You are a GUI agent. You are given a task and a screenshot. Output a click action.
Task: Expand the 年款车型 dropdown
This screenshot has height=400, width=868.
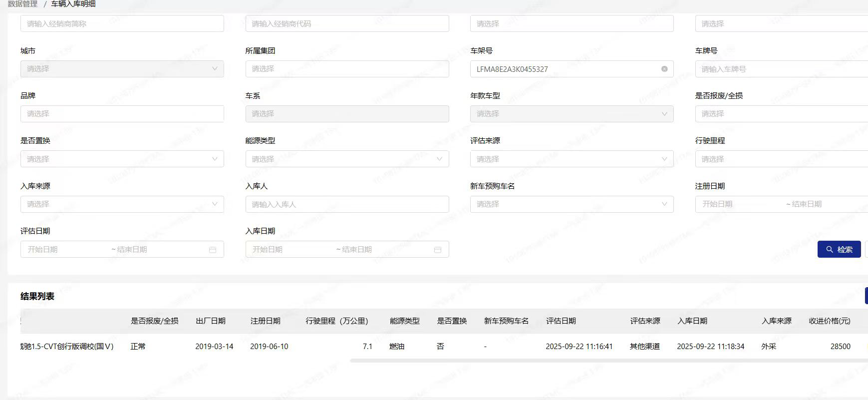572,114
